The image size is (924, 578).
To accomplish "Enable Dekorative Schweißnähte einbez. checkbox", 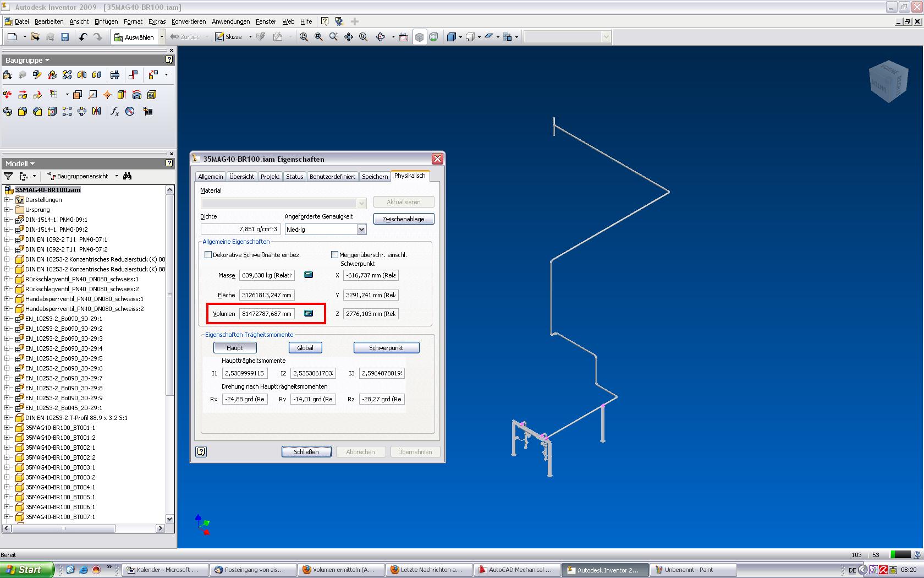I will 208,255.
